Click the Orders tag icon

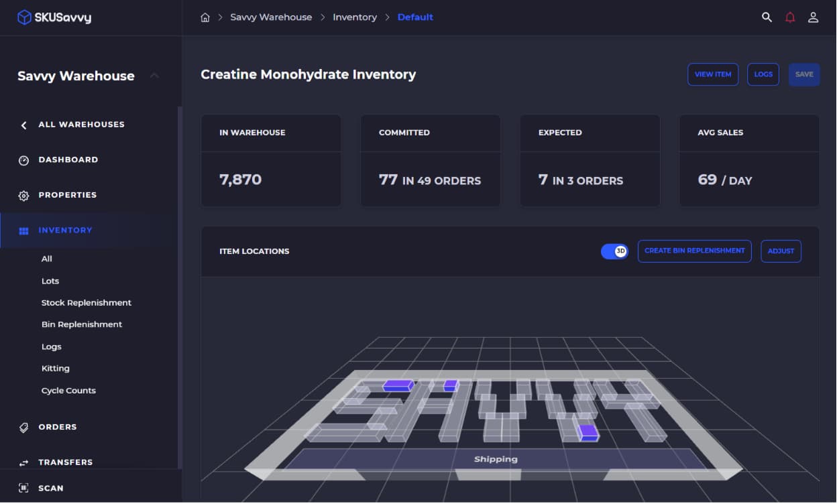[x=24, y=428]
